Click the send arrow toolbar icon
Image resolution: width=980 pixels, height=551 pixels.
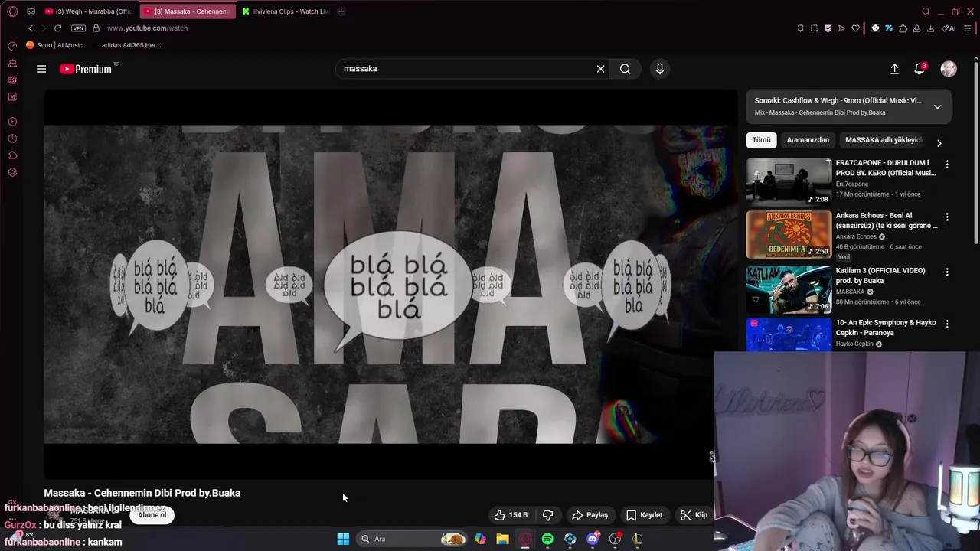pyautogui.click(x=841, y=28)
